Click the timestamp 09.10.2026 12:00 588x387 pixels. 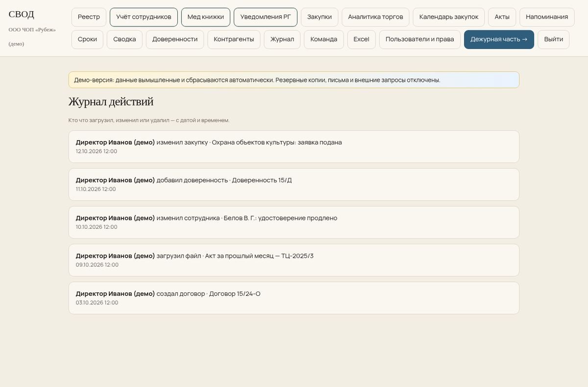click(x=97, y=265)
